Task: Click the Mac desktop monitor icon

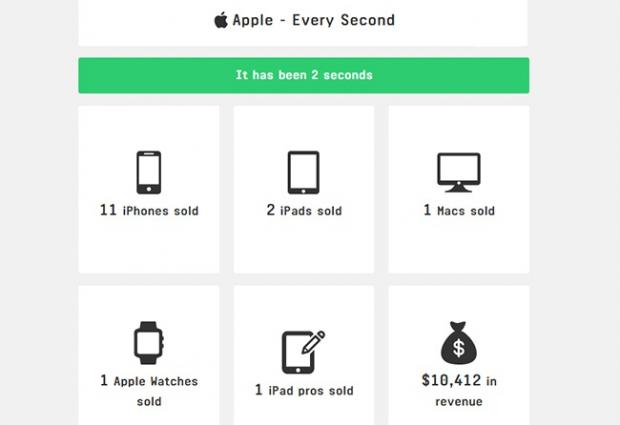Action: point(458,172)
